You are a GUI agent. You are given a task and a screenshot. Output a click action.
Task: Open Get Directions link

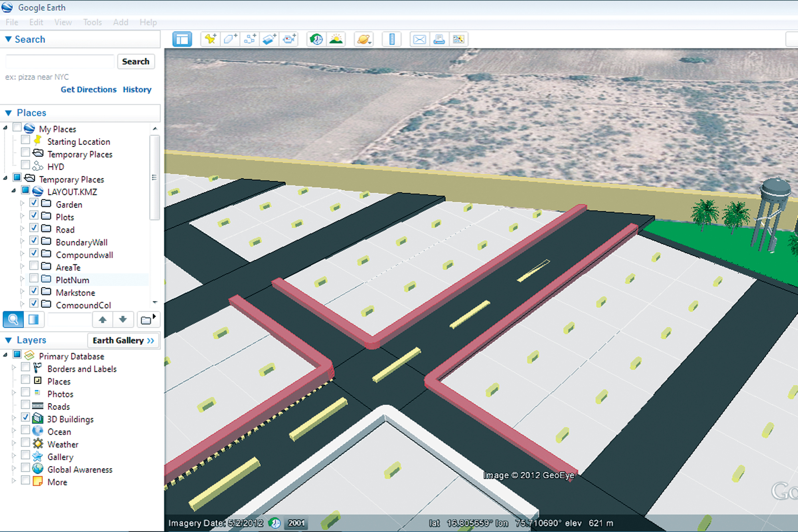tap(89, 89)
